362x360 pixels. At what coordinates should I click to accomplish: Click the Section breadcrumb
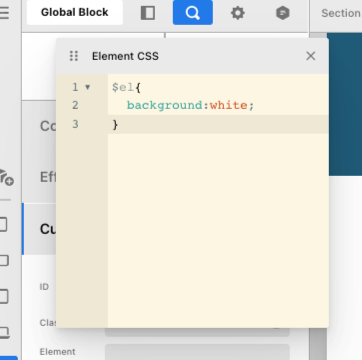click(341, 13)
